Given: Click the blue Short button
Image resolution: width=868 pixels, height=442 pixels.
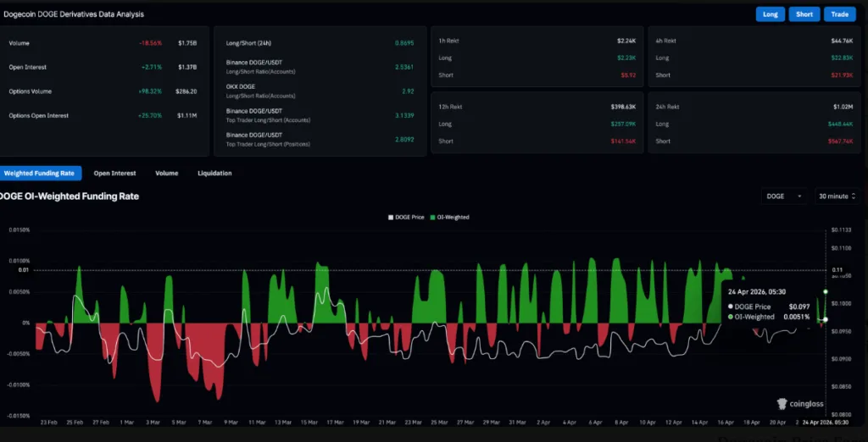Looking at the screenshot, I should pos(804,14).
